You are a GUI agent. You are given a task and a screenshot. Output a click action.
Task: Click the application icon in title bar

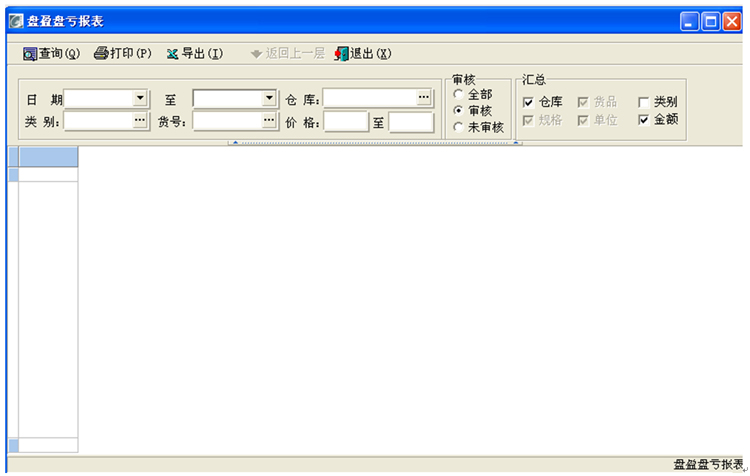tap(16, 21)
